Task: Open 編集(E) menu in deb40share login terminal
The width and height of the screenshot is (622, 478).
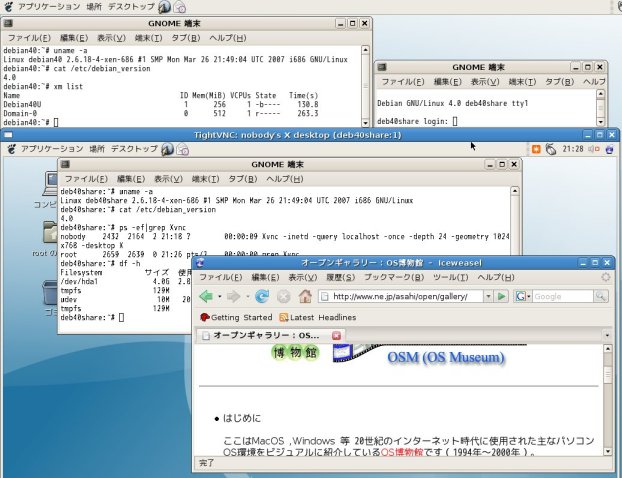Action: (447, 82)
